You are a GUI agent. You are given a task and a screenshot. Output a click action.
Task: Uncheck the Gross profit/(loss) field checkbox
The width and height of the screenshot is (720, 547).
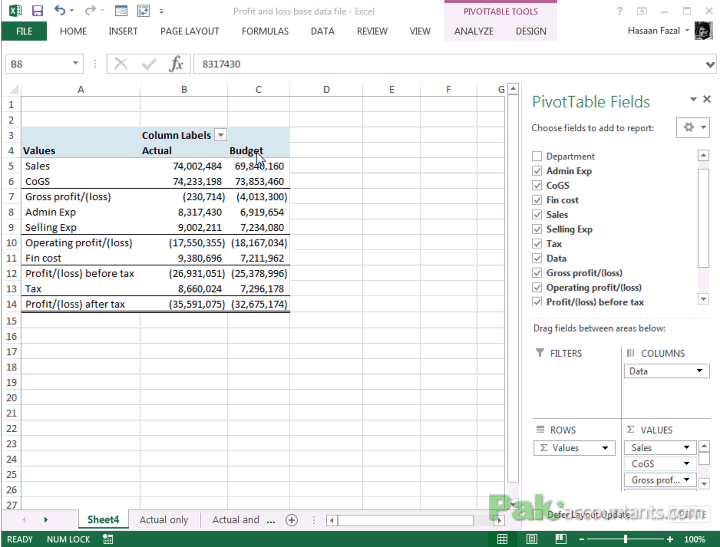coord(537,273)
